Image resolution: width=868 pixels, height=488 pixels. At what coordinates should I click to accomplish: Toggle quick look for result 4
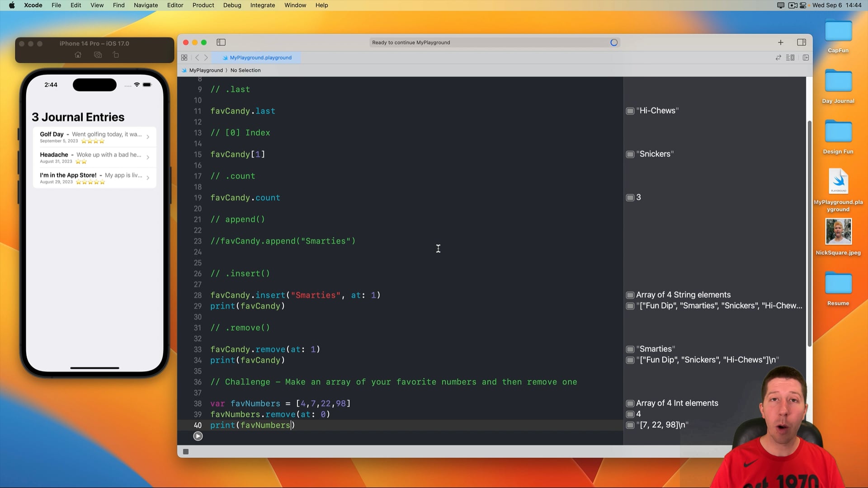(630, 414)
